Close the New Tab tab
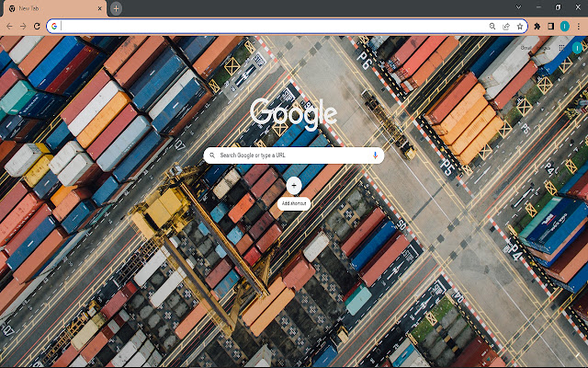 100,8
